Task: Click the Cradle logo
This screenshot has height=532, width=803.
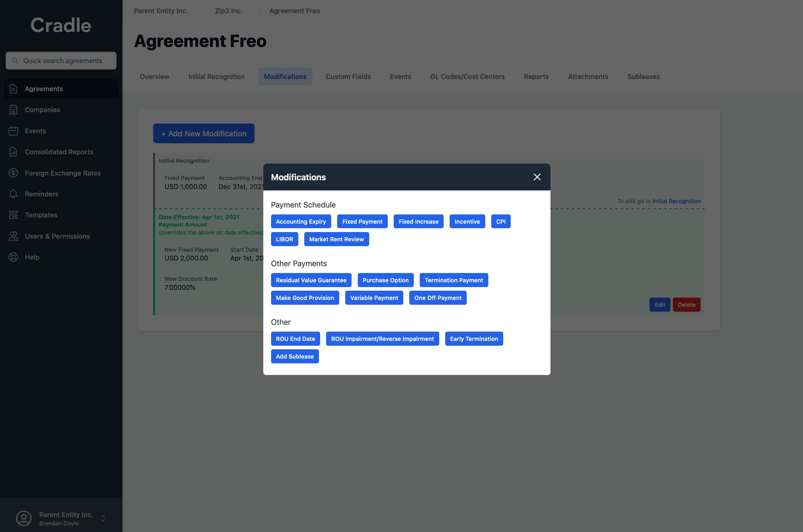Action: click(61, 25)
